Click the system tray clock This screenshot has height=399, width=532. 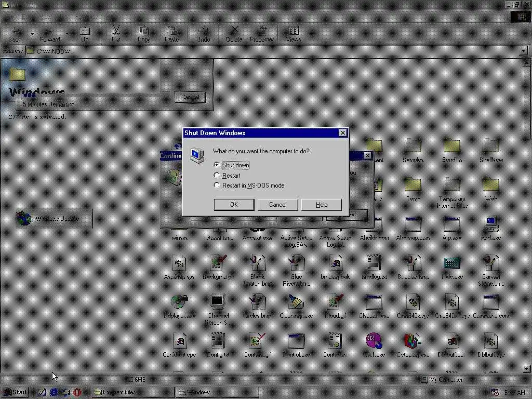coord(514,393)
